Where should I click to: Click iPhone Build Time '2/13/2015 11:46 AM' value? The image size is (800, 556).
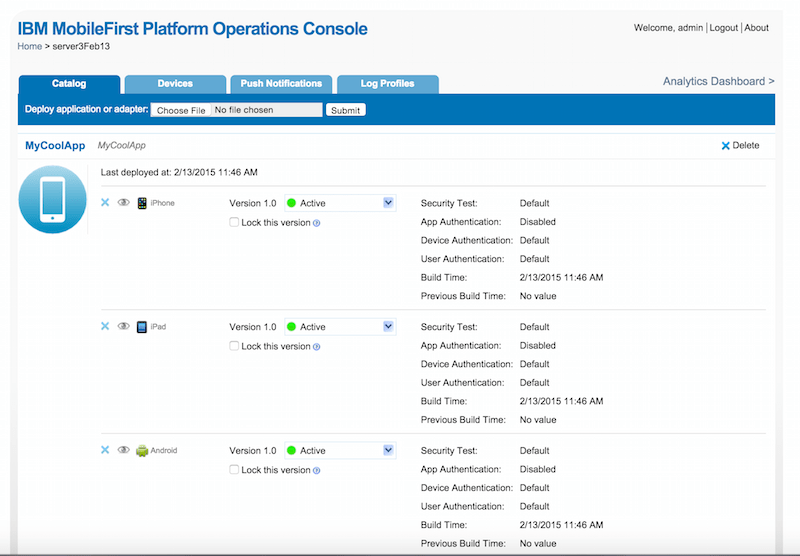point(561,277)
